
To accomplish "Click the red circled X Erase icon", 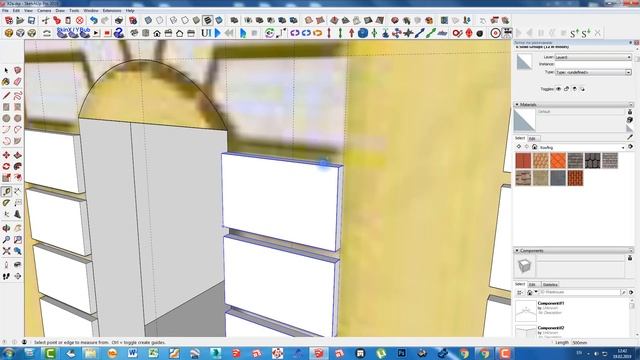I will click(x=80, y=20).
